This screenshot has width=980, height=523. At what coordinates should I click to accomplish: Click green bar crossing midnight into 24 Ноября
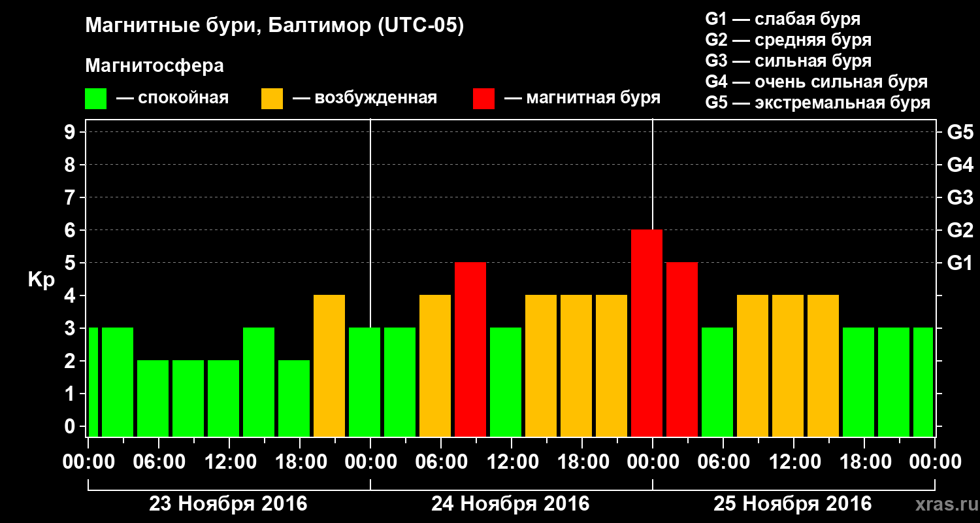(x=365, y=382)
